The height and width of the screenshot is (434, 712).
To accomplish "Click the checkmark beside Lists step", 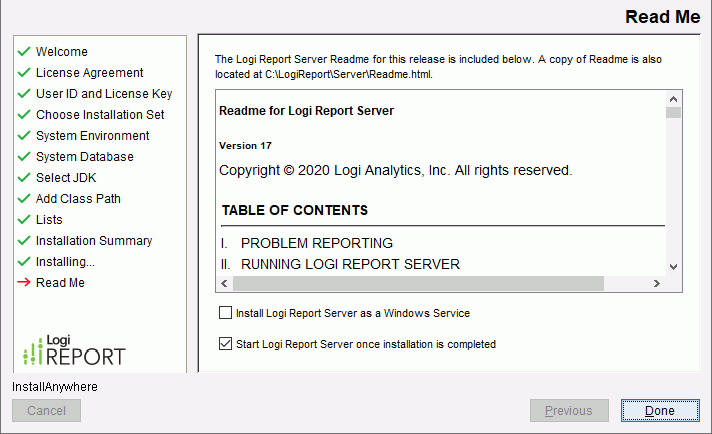I will coord(24,219).
